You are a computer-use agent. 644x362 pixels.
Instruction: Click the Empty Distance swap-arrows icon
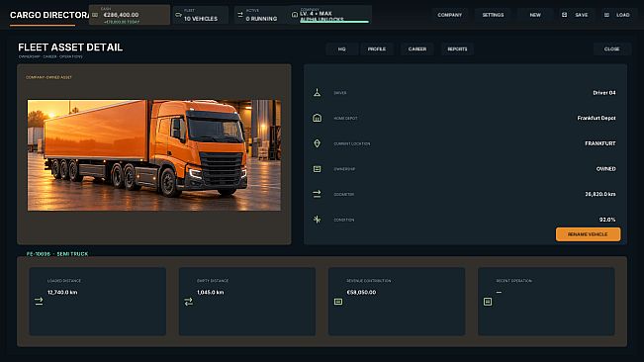coord(189,302)
